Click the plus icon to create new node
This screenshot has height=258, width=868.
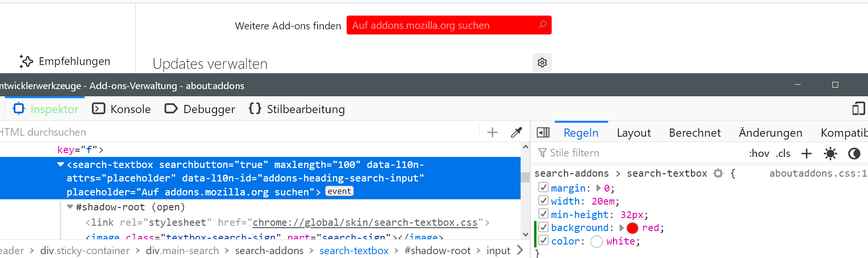click(x=492, y=132)
